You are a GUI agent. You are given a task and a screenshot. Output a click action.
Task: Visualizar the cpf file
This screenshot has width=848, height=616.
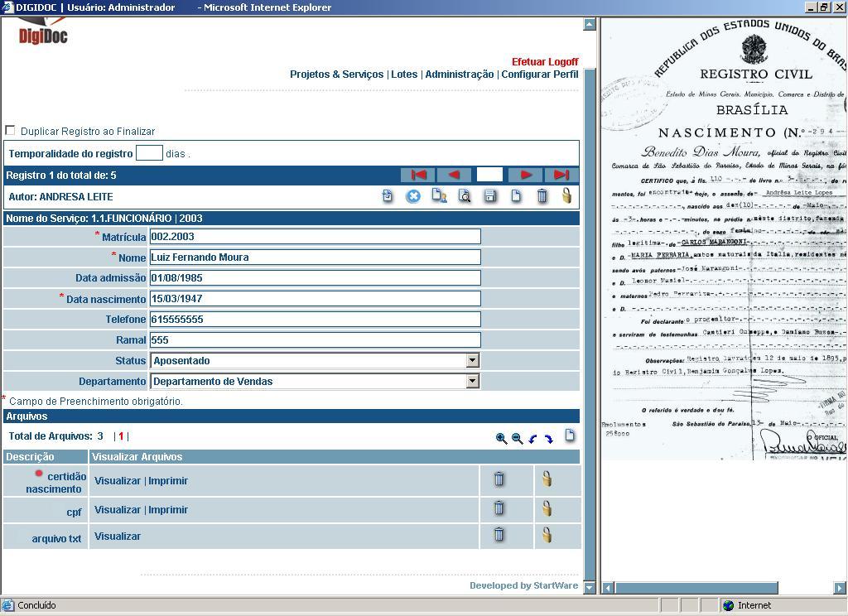tap(118, 509)
